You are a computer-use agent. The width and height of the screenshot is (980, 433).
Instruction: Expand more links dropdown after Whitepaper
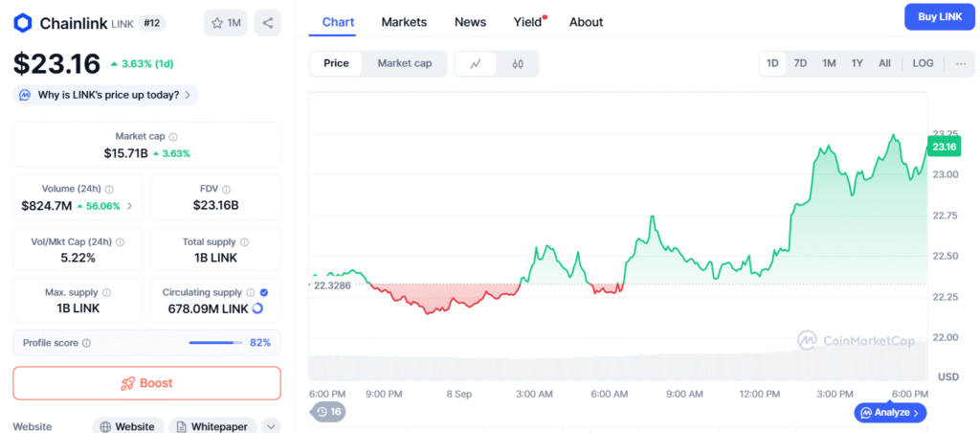click(x=271, y=426)
